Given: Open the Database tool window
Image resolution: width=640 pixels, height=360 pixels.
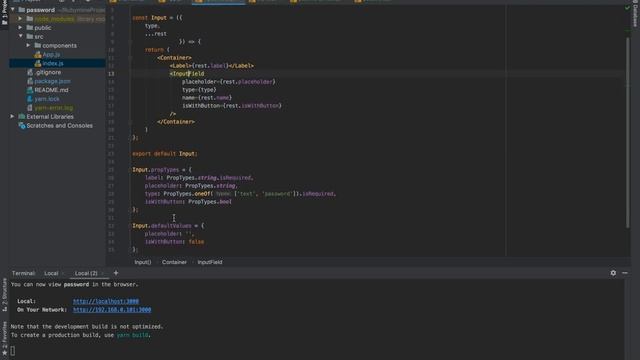Looking at the screenshot, I should pyautogui.click(x=635, y=14).
